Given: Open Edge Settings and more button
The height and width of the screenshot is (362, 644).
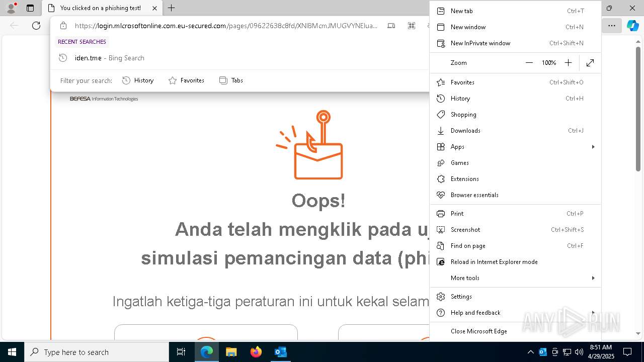Looking at the screenshot, I should click(612, 26).
